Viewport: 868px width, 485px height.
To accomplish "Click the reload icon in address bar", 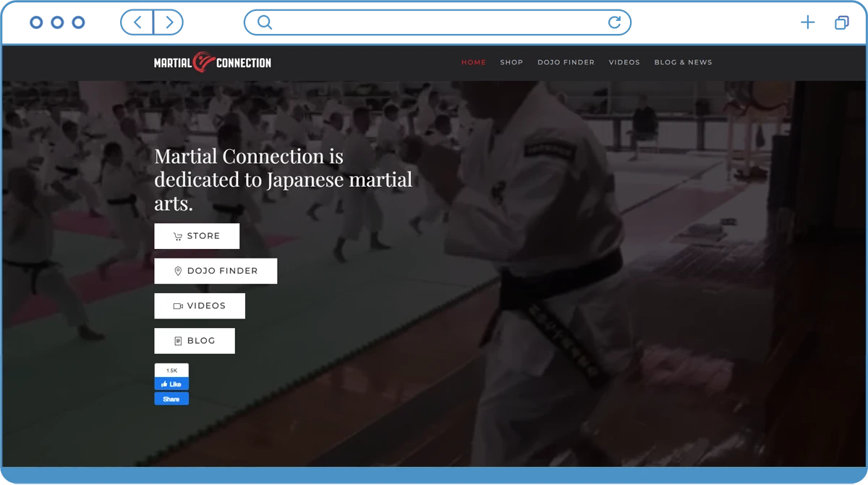I will (x=615, y=22).
